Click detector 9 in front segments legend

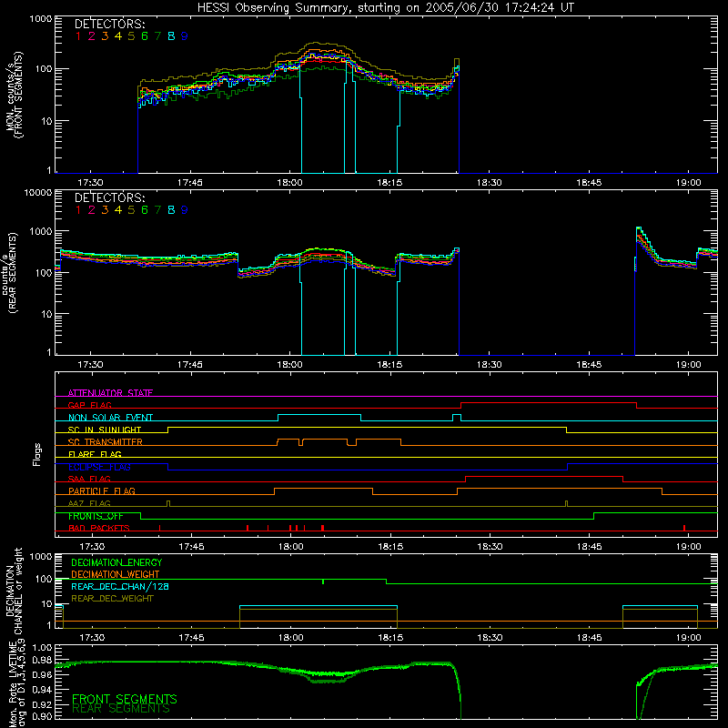(185, 36)
